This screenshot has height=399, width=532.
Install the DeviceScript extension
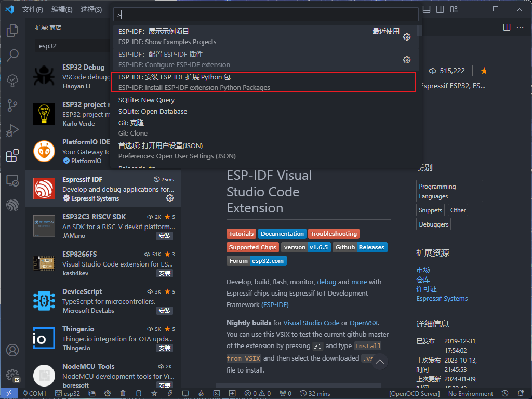coord(165,311)
